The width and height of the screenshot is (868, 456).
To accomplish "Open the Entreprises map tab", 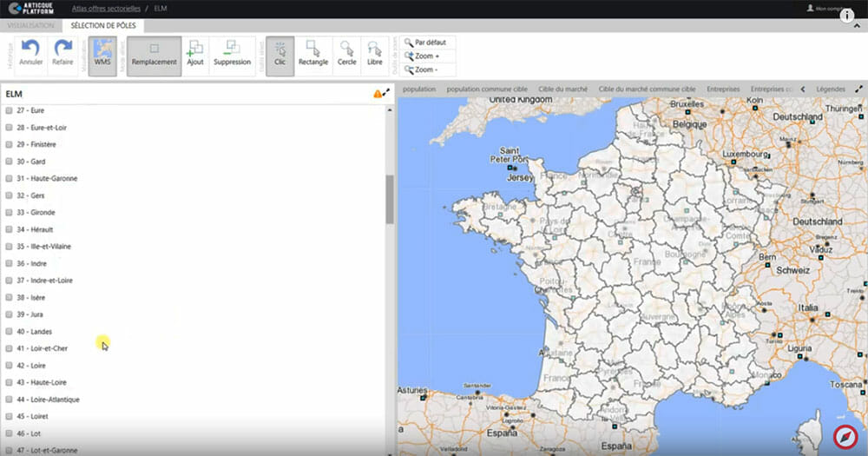I will [723, 89].
